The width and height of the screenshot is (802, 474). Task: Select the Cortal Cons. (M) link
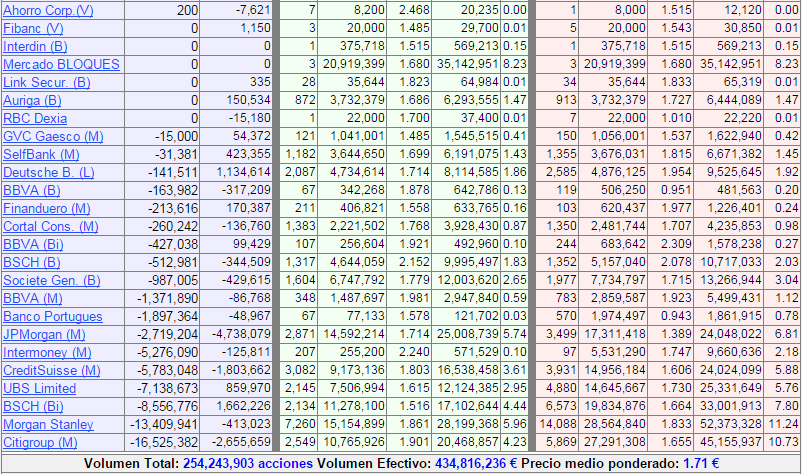51,226
